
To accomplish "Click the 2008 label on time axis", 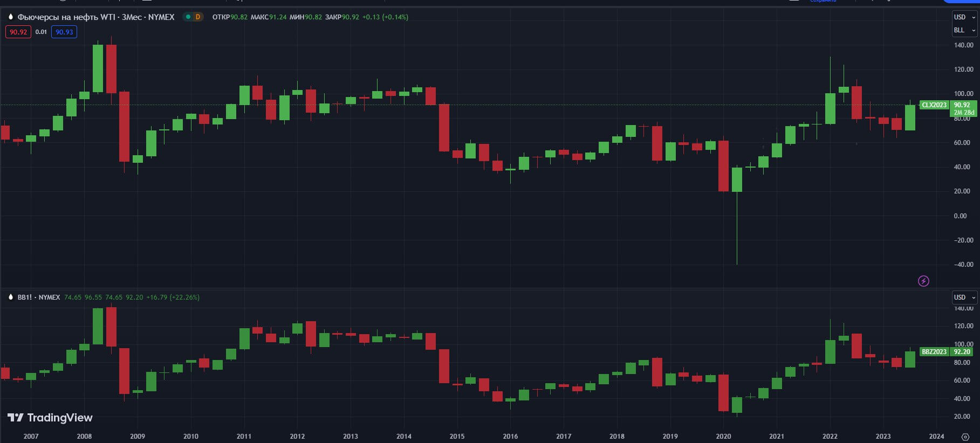I will [84, 437].
